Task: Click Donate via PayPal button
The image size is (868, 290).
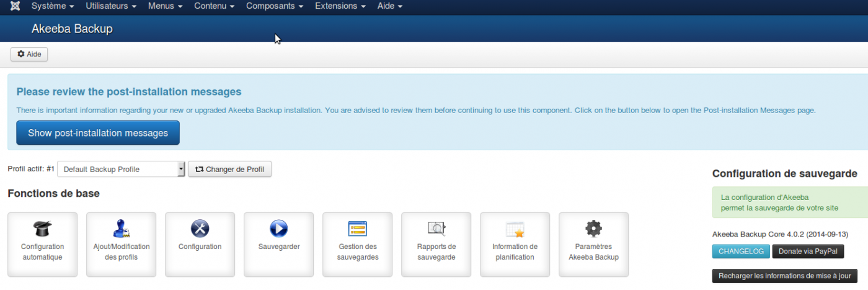Action: pyautogui.click(x=808, y=251)
